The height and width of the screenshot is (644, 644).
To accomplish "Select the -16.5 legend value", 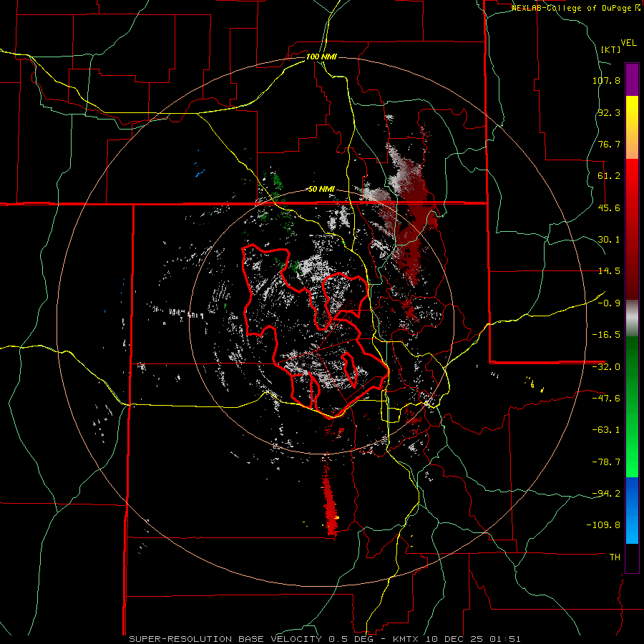I will (x=606, y=335).
